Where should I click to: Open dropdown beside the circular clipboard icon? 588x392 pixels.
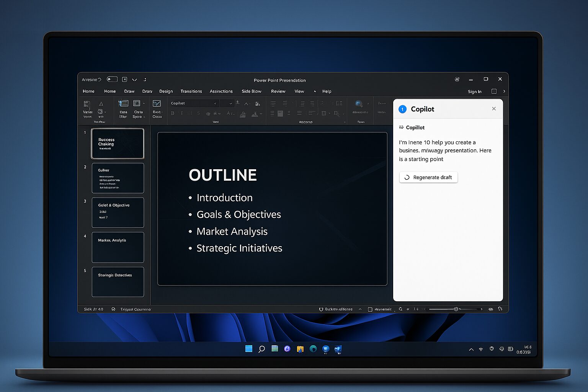[105, 112]
